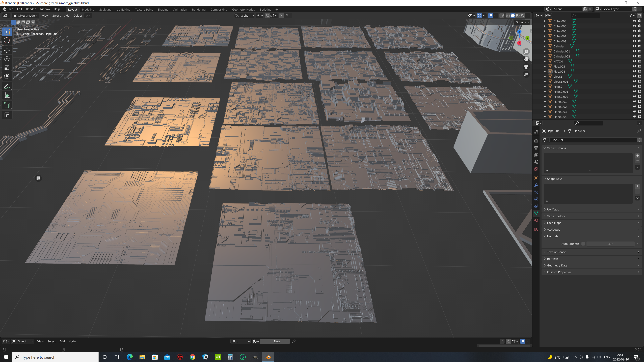Choose the Annotate tool

click(x=7, y=86)
